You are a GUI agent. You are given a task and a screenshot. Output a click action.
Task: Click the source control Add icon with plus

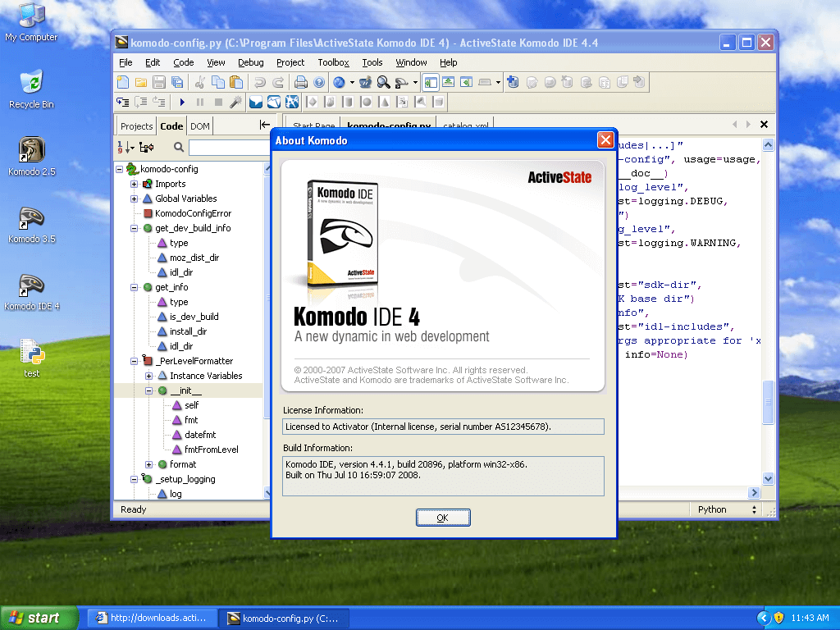click(513, 82)
